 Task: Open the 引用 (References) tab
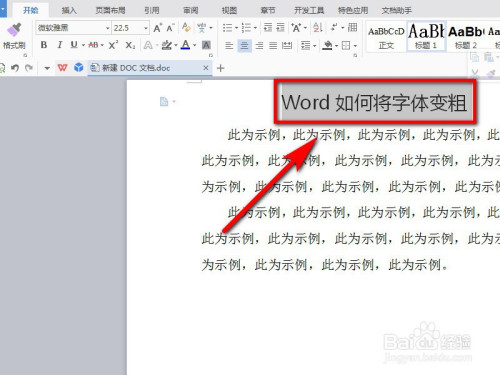pos(152,10)
